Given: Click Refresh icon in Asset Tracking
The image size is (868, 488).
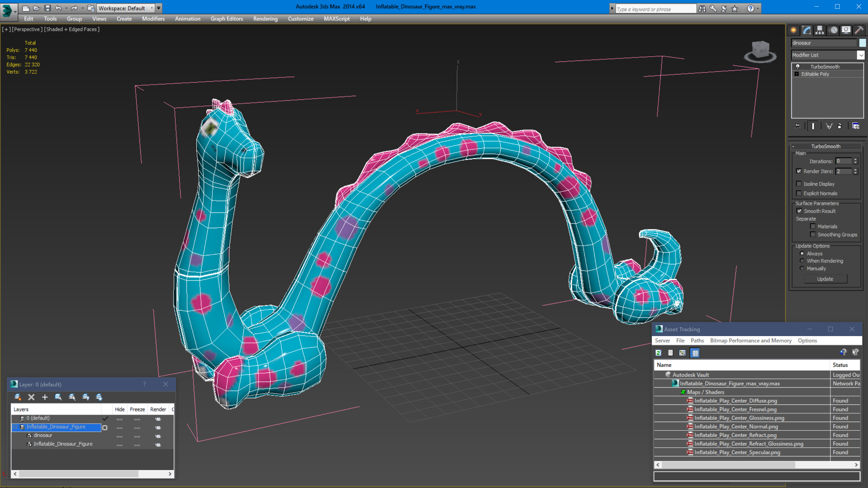Looking at the screenshot, I should 659,353.
